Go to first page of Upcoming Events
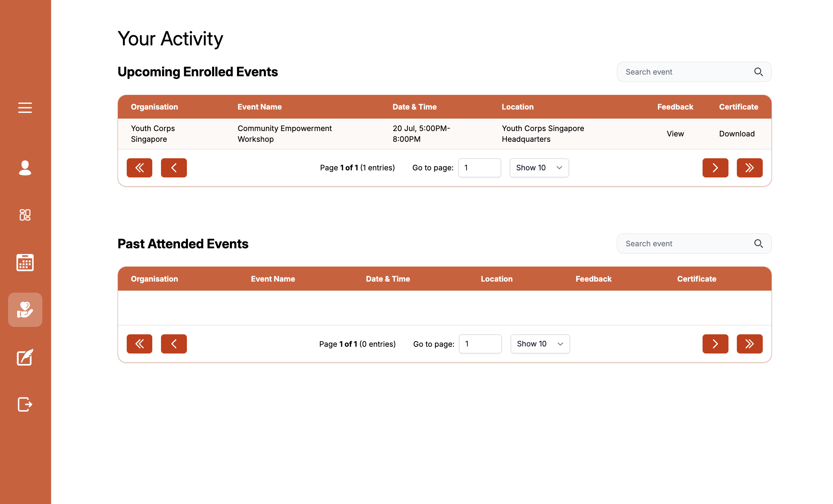The height and width of the screenshot is (504, 833). 139,168
